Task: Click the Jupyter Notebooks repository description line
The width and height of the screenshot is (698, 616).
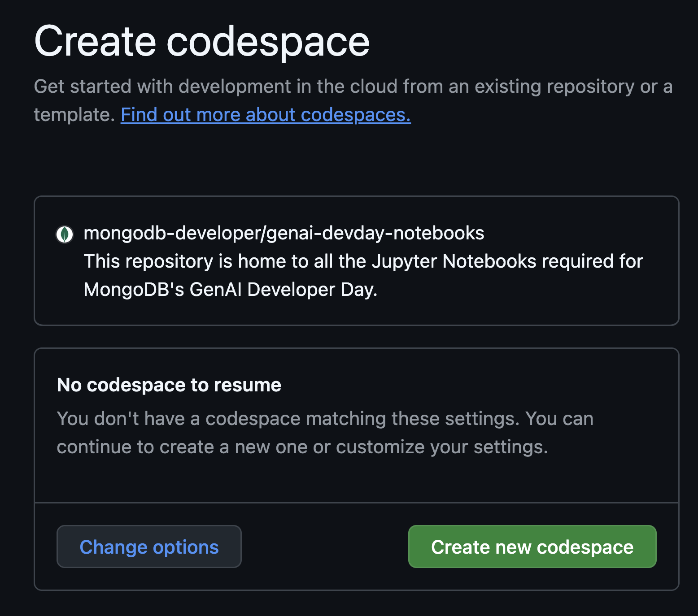Action: (363, 261)
